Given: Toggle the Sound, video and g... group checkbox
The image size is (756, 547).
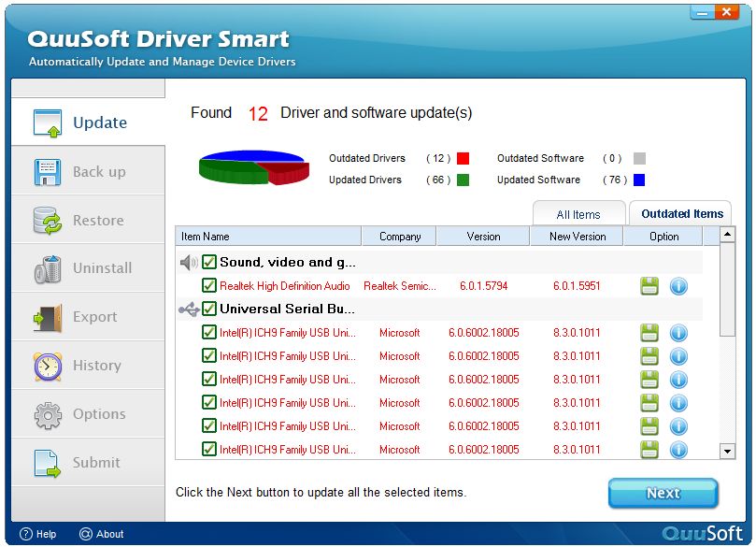Looking at the screenshot, I should 208,262.
